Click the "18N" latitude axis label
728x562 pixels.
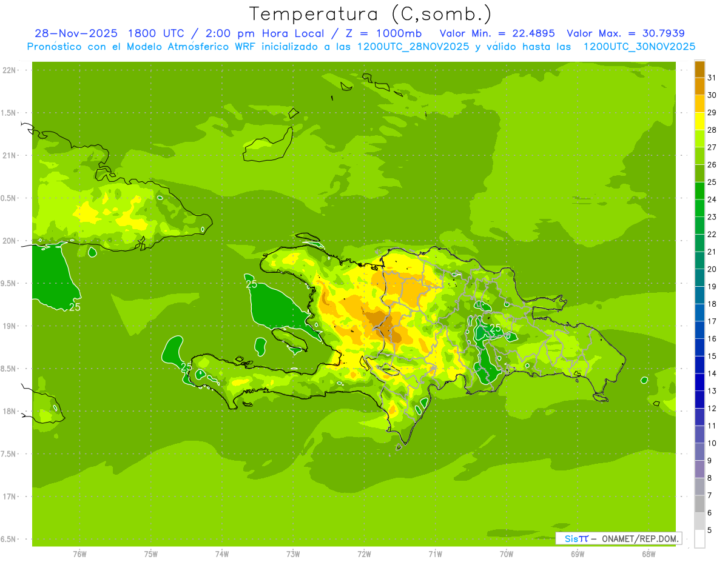coord(9,411)
